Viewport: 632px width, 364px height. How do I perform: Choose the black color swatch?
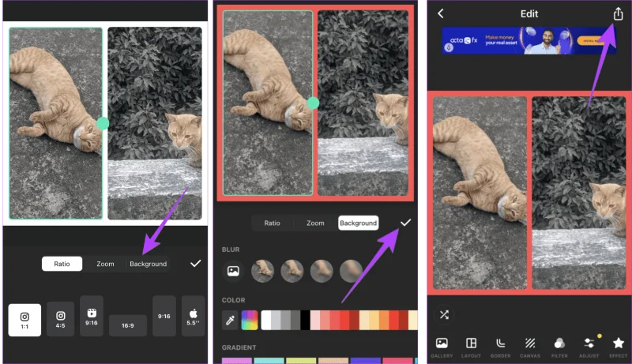[305, 320]
